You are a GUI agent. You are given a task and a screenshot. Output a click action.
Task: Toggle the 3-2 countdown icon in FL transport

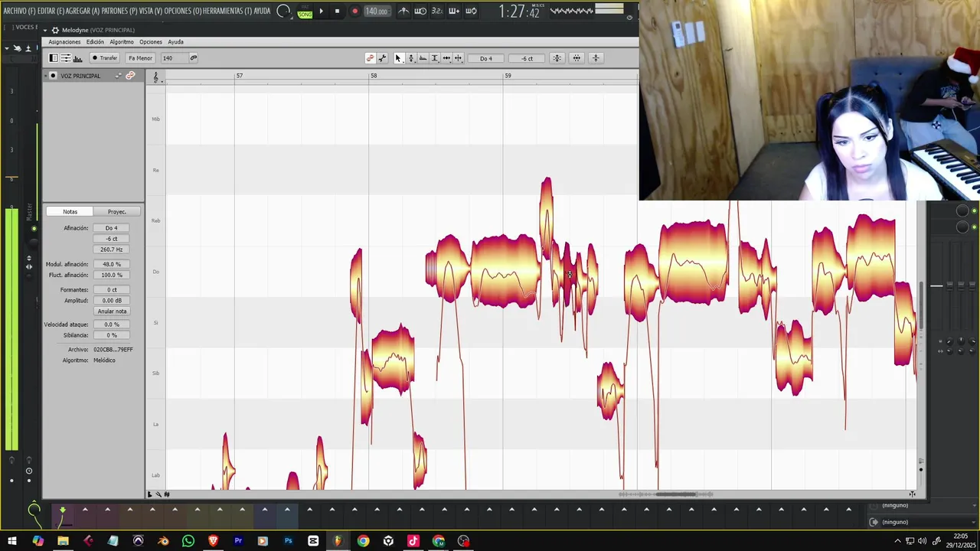coord(437,11)
